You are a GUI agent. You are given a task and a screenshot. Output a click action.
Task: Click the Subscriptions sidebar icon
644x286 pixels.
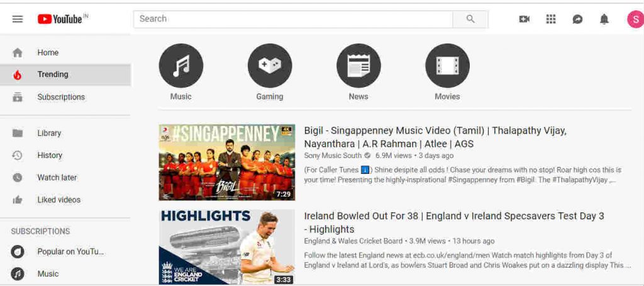[x=18, y=97]
